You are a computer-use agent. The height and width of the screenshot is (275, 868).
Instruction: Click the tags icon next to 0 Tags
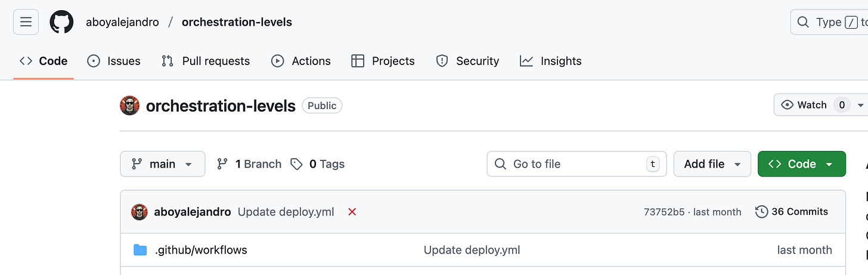(x=296, y=164)
